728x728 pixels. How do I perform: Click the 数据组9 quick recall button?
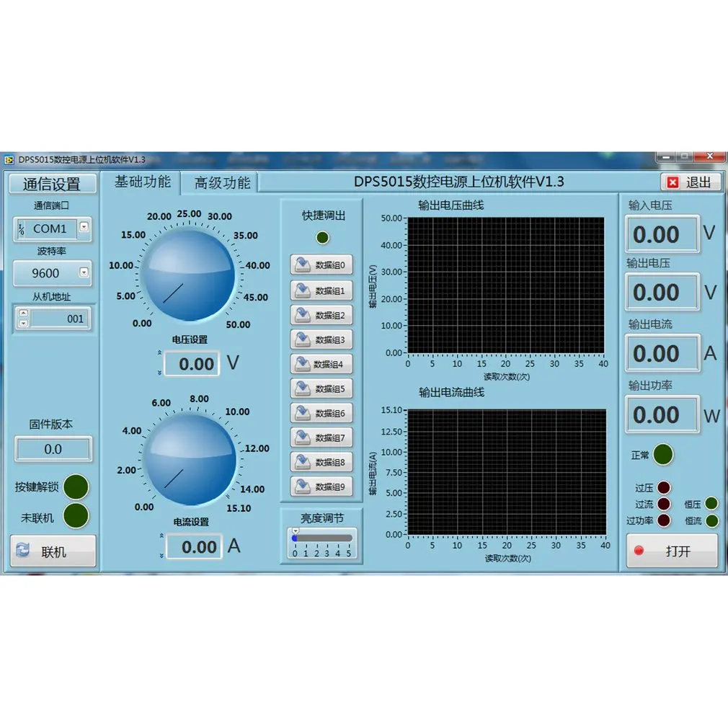pos(321,487)
